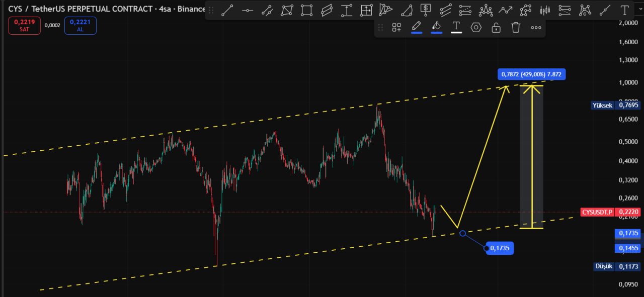Image resolution: width=644 pixels, height=297 pixels.
Task: Open the three dots more options
Action: pos(536,28)
